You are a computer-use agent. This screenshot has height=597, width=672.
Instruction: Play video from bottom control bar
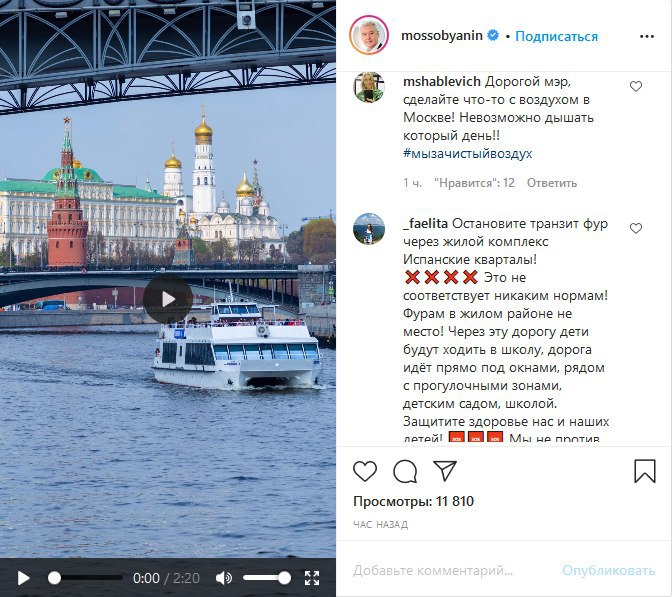tap(24, 578)
